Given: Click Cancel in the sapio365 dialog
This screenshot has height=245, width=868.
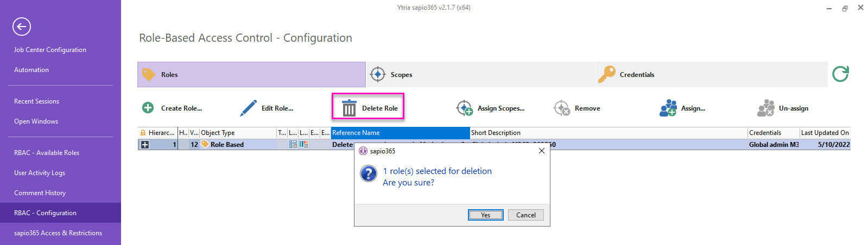Looking at the screenshot, I should click(x=526, y=215).
